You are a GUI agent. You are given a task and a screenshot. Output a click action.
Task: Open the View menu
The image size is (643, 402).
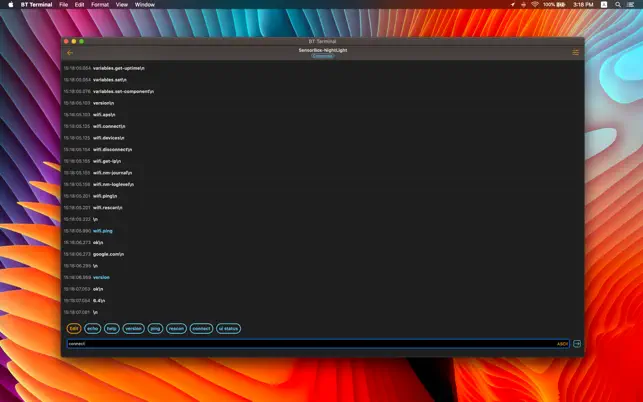[x=122, y=5]
